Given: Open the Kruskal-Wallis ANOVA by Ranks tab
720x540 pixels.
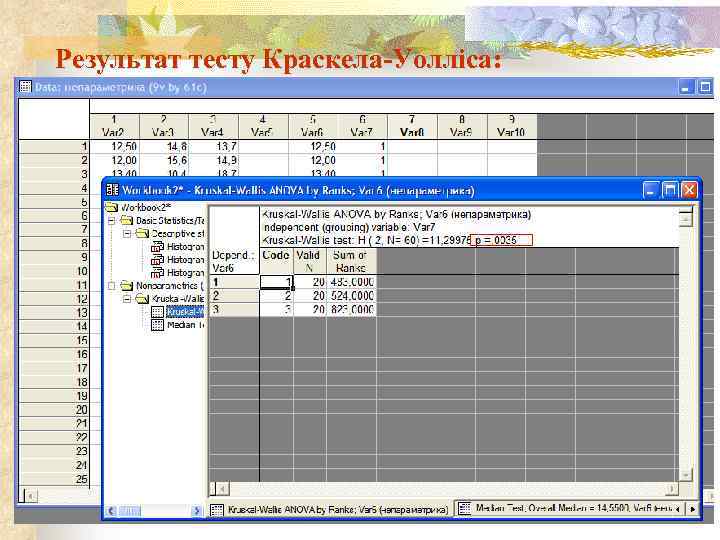Looking at the screenshot, I should tap(330, 510).
